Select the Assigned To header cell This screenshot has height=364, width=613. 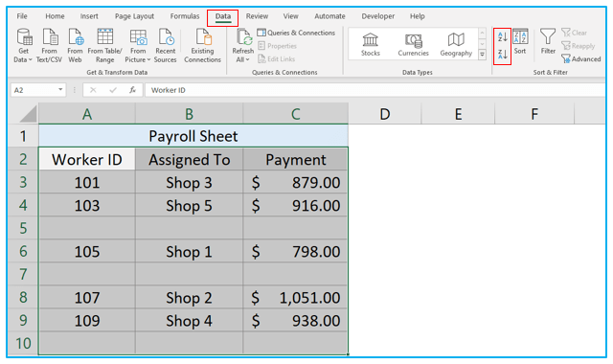(x=190, y=160)
